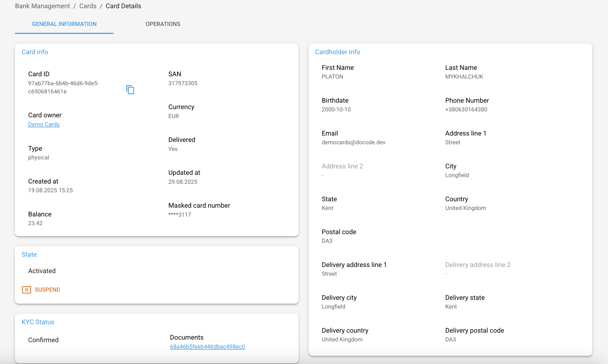Image resolution: width=608 pixels, height=364 pixels.
Task: Click the cardholder email address
Action: pyautogui.click(x=353, y=142)
